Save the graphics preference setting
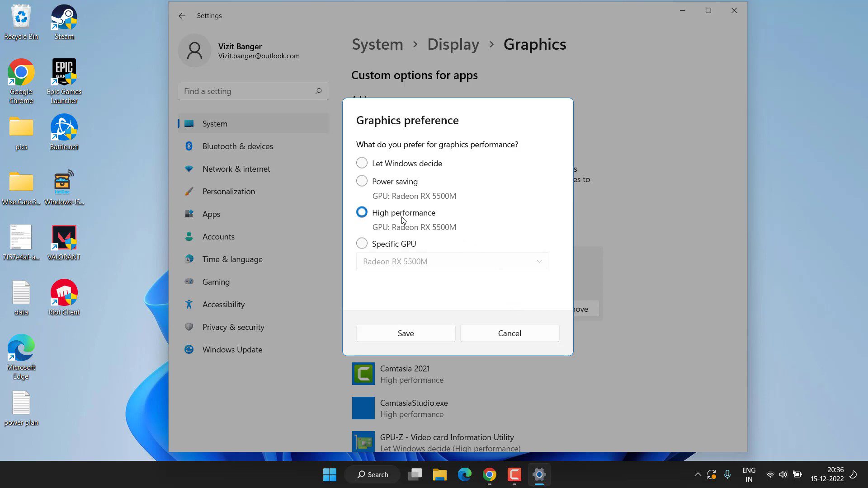868x488 pixels. click(406, 333)
